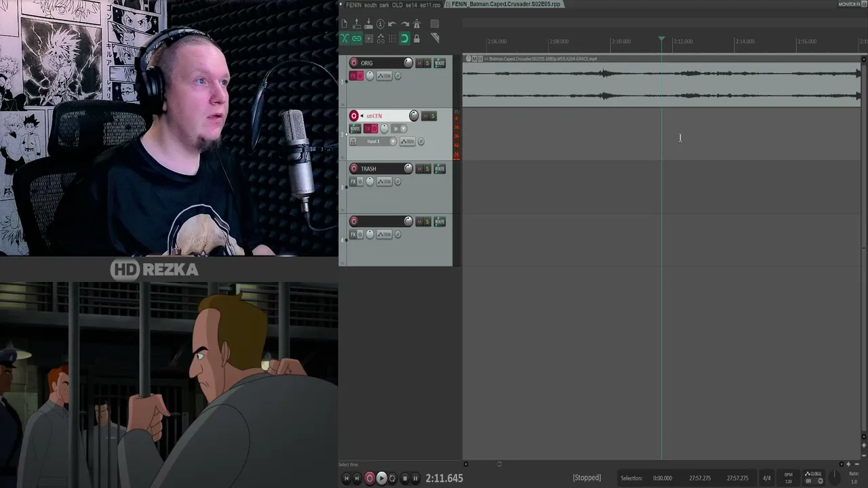Open project using the upload arrow icon
Viewport: 868px width, 488px height.
point(357,24)
